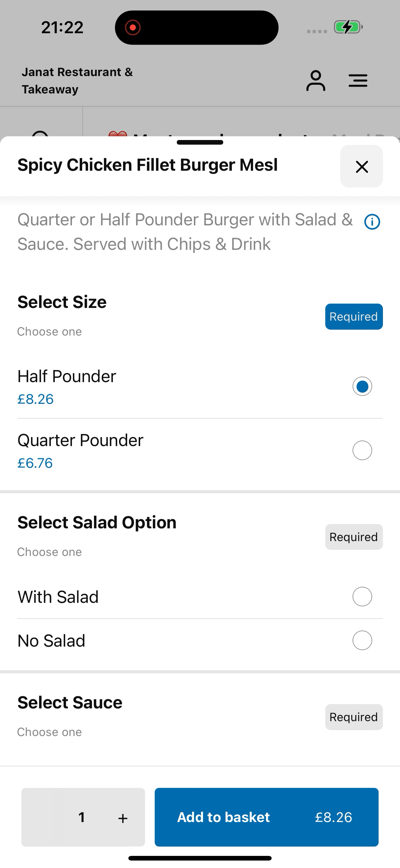Tap Required badge next to Select Salad Option
Viewport: 400px width, 868px height.
[354, 537]
